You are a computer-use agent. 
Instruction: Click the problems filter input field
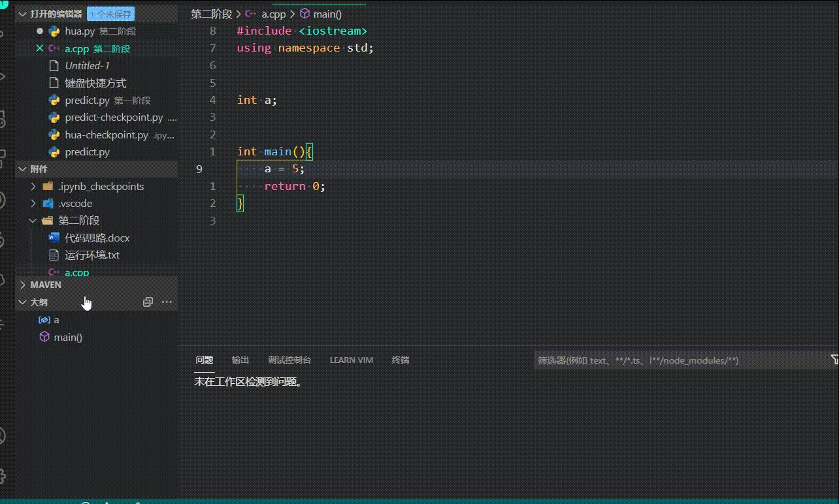pos(680,360)
